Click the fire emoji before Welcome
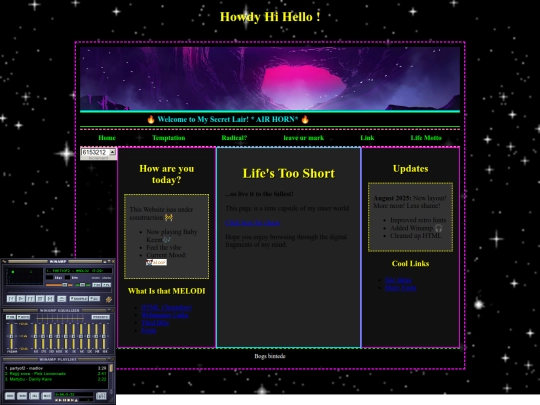 click(x=151, y=120)
